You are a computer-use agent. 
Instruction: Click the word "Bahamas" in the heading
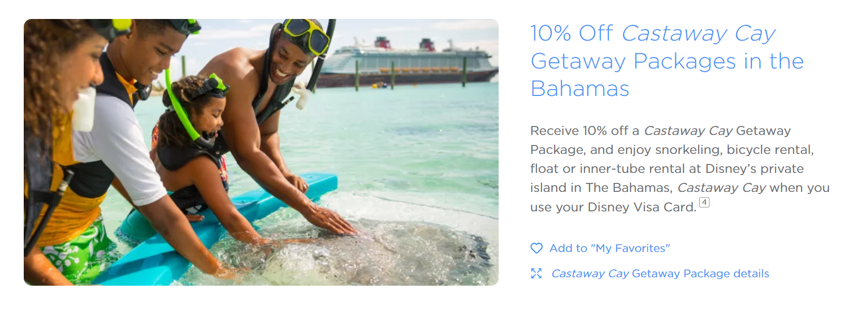click(580, 89)
